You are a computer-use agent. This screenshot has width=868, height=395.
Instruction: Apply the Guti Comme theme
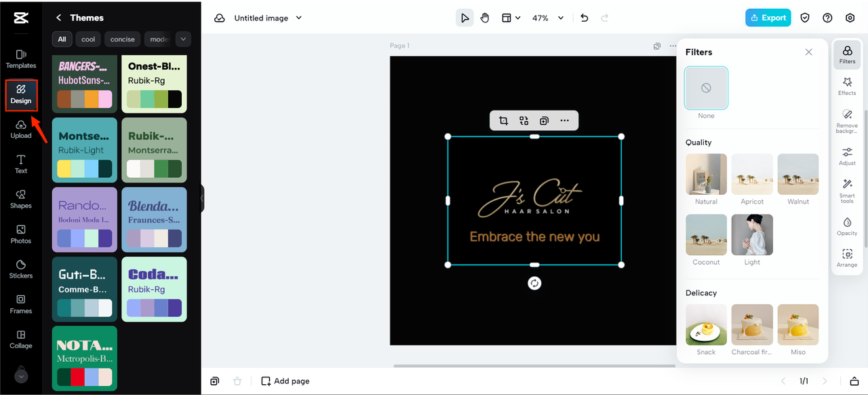coord(85,289)
